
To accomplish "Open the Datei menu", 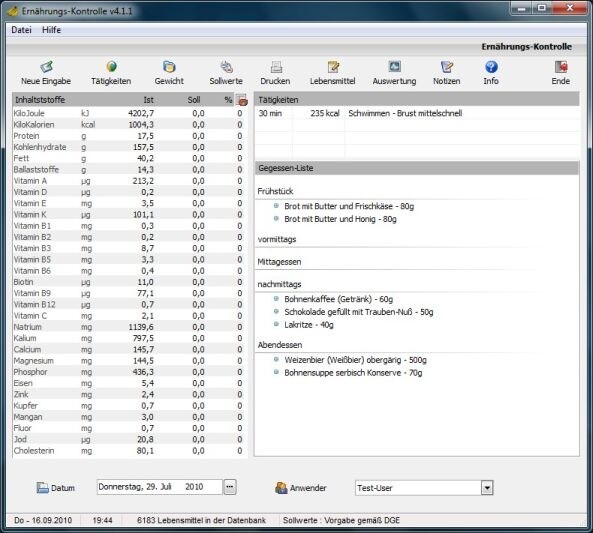I will 21,30.
